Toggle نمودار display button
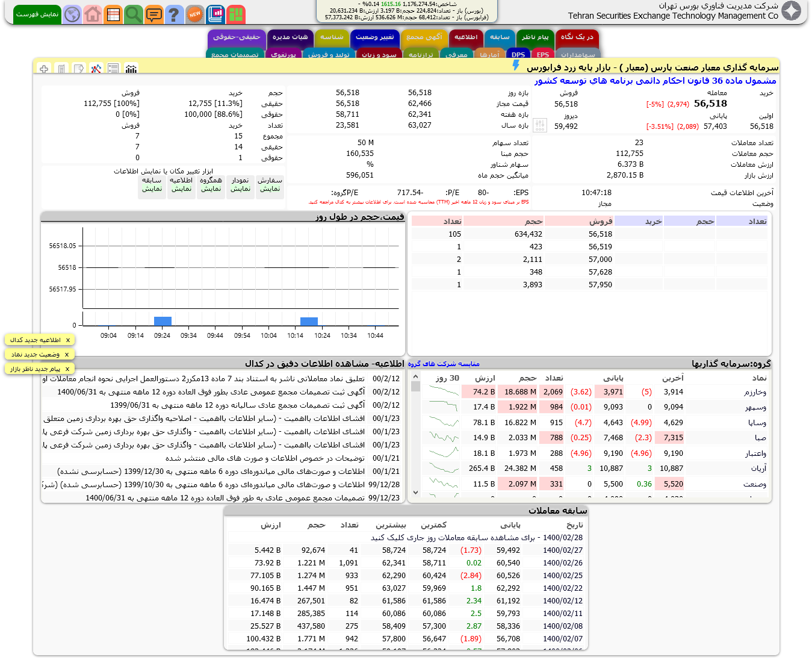Viewport: 812px width, 660px height. click(x=240, y=187)
